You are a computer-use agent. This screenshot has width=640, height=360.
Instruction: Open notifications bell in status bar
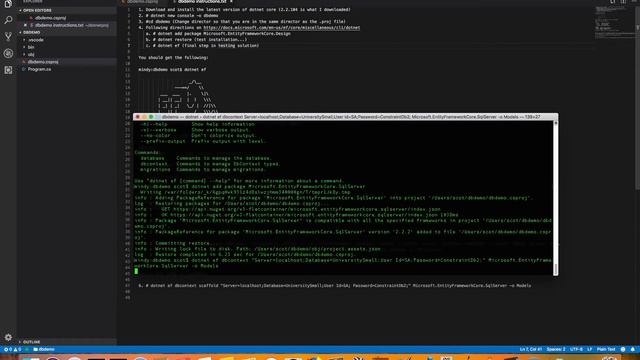632,349
